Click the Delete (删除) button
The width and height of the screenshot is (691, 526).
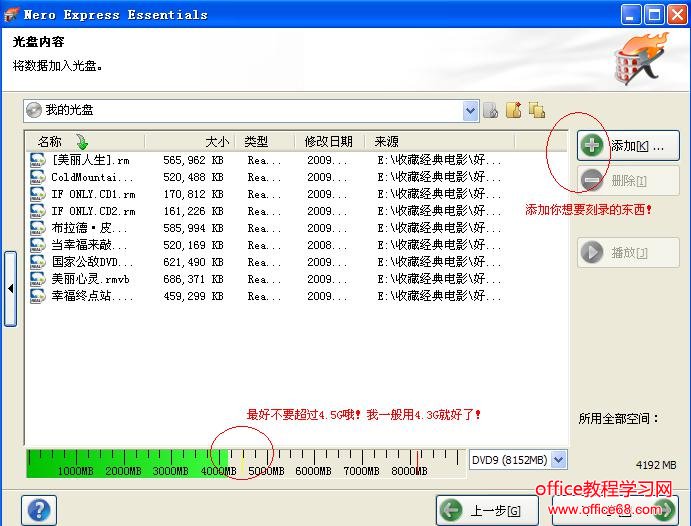[628, 181]
